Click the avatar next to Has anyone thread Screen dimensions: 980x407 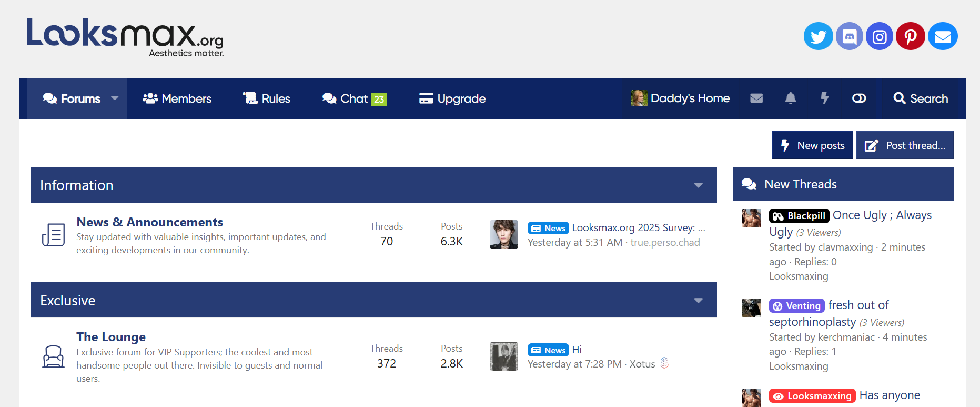point(752,398)
